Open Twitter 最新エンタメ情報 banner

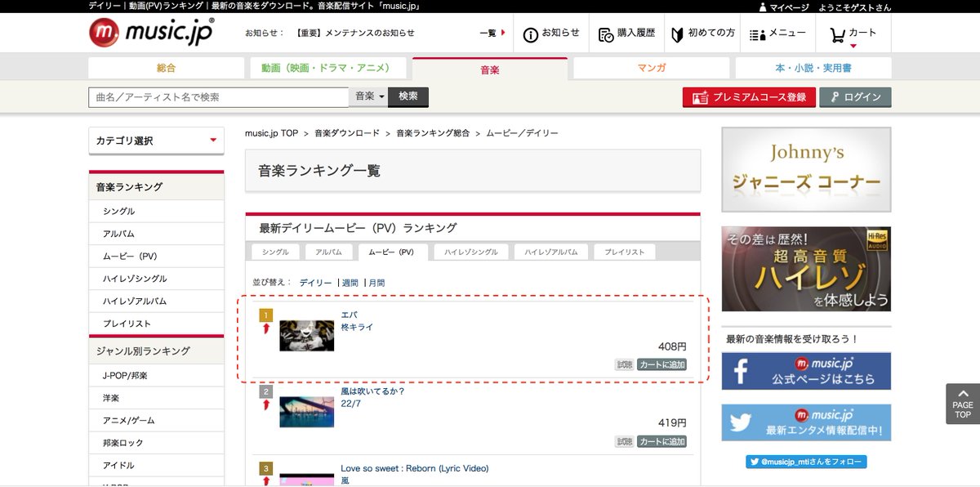(x=806, y=422)
